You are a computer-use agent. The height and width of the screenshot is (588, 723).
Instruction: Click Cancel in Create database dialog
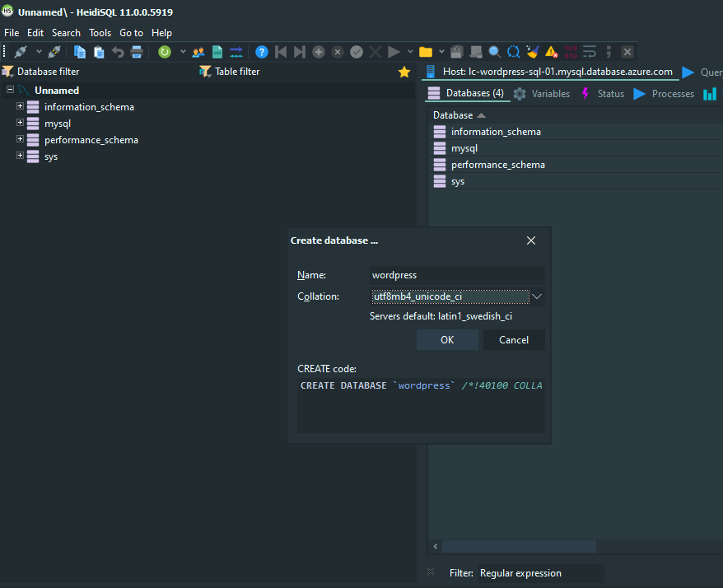click(x=514, y=340)
